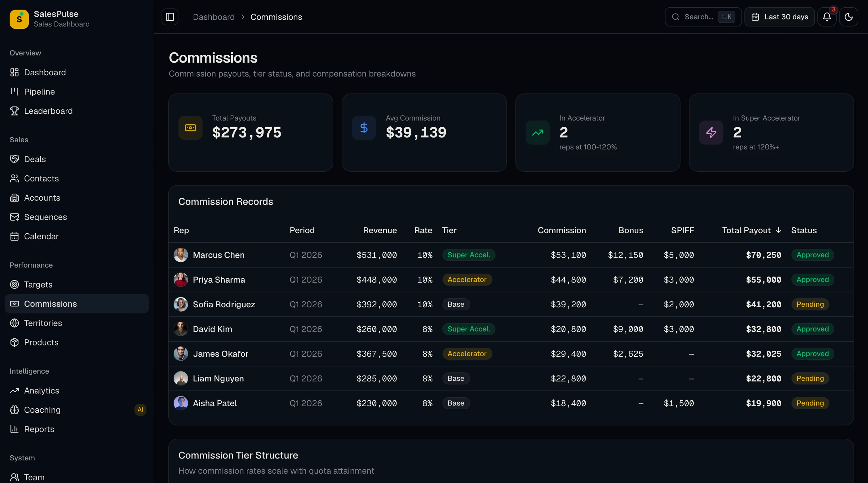The height and width of the screenshot is (483, 868).
Task: Click Marcus Chen's avatar
Action: click(x=181, y=255)
